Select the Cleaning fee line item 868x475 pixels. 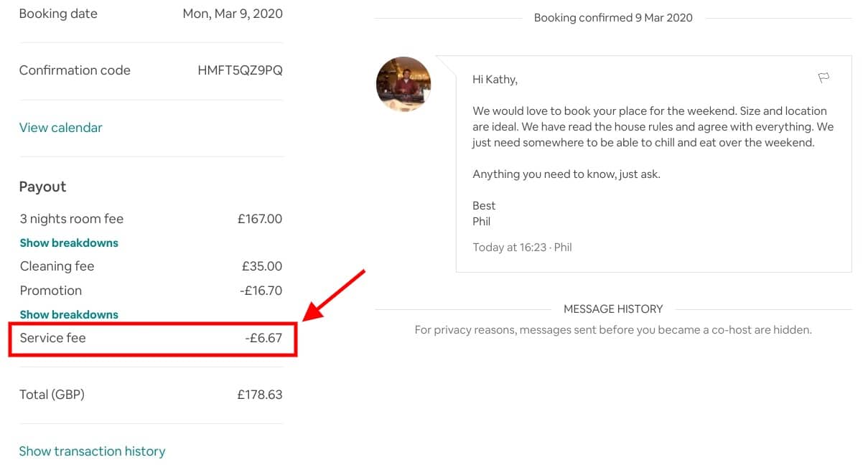(57, 266)
